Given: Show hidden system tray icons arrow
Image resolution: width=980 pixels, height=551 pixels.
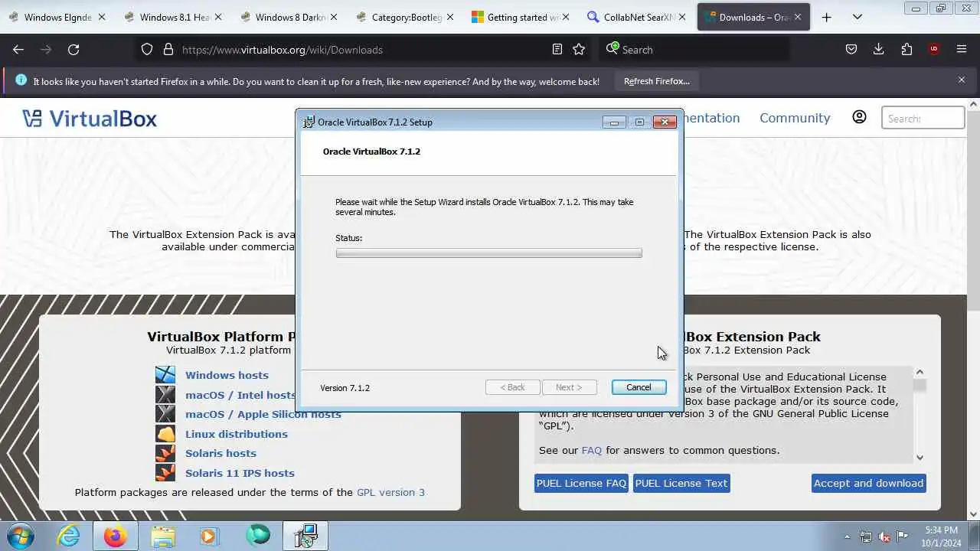Looking at the screenshot, I should tap(847, 536).
